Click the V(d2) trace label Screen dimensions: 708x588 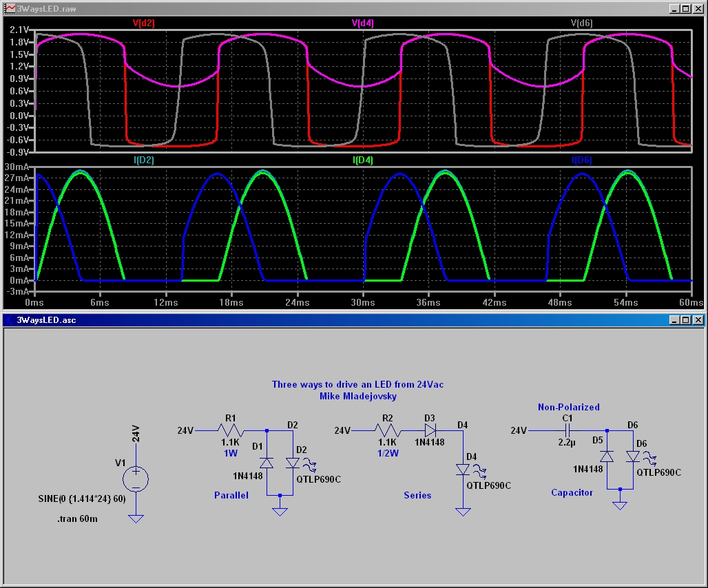143,23
